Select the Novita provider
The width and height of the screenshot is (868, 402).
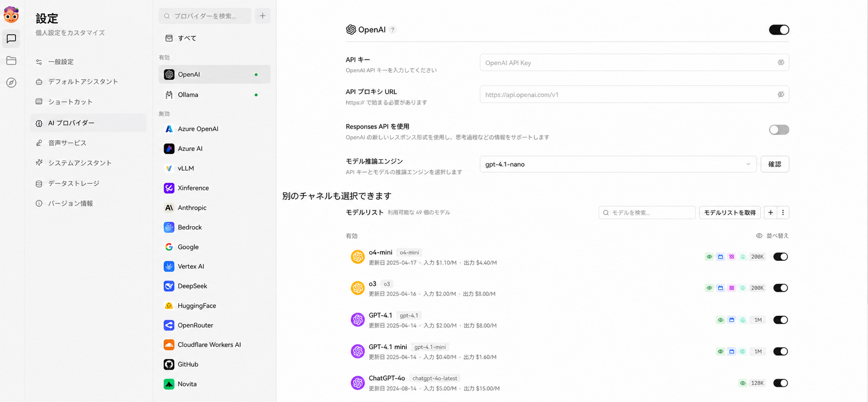(x=215, y=384)
